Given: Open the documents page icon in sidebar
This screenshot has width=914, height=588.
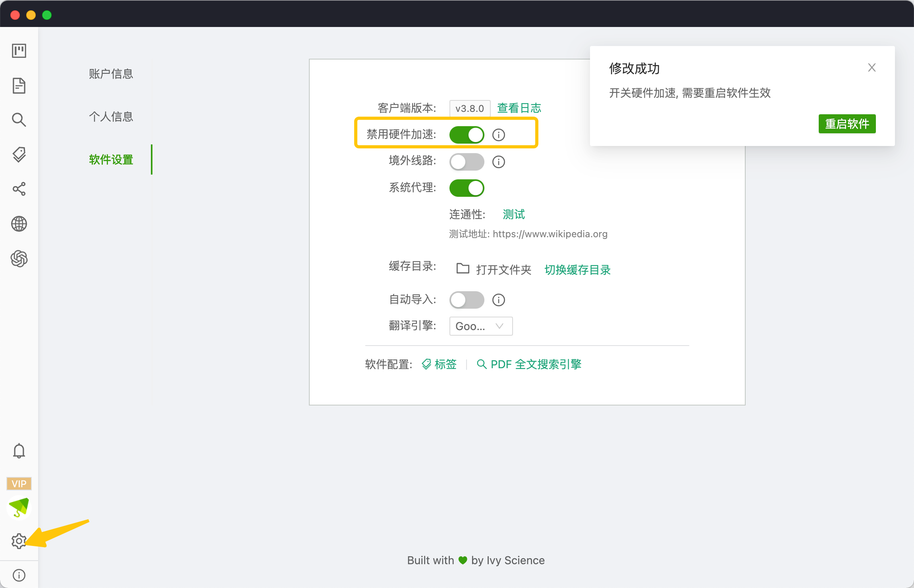Looking at the screenshot, I should click(19, 86).
